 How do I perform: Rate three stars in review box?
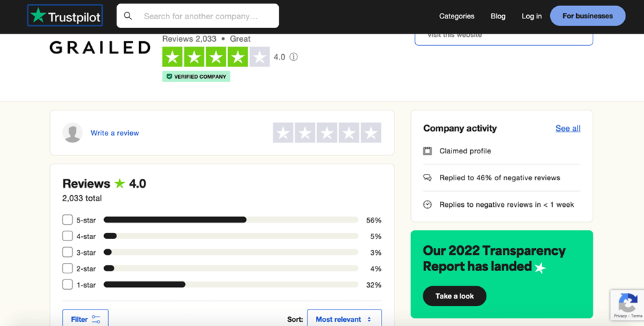327,133
